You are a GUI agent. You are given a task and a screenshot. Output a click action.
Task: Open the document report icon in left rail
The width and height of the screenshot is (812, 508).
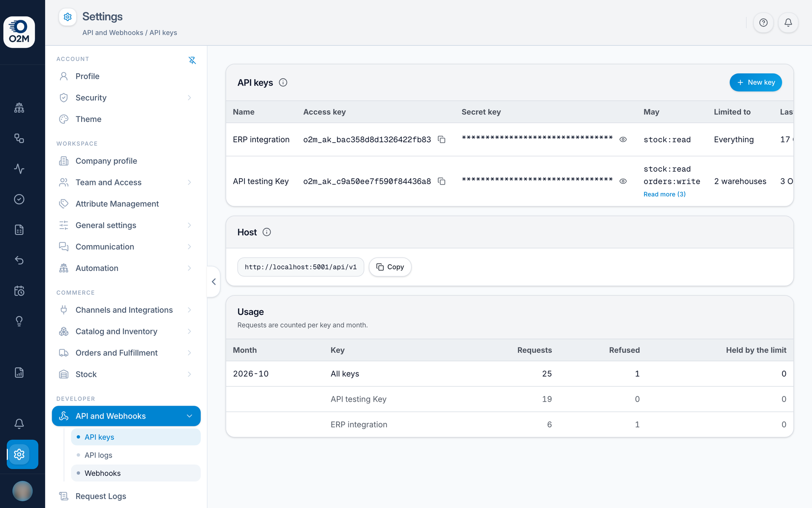(19, 373)
